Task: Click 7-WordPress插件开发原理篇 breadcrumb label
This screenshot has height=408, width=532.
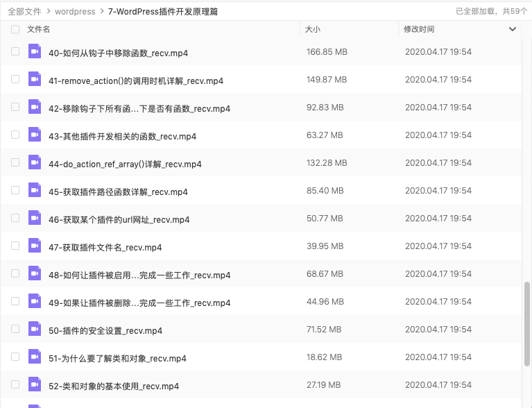Action: coord(163,12)
